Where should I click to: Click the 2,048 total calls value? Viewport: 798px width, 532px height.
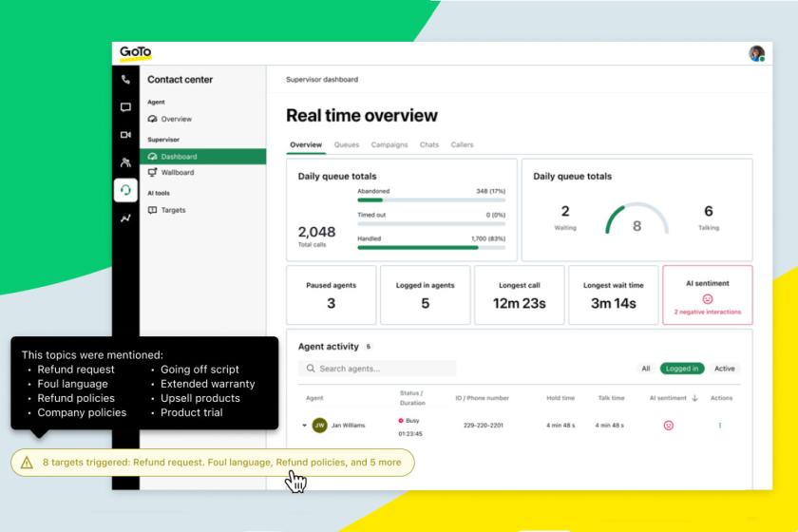pos(316,232)
